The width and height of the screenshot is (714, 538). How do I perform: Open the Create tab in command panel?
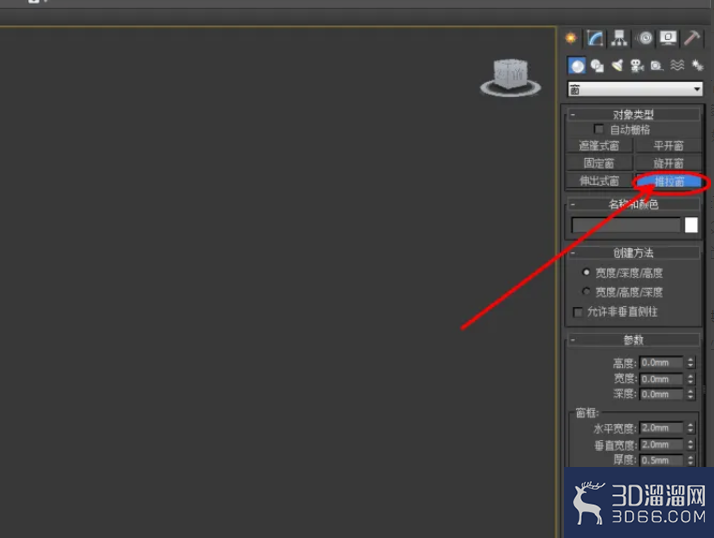(571, 38)
